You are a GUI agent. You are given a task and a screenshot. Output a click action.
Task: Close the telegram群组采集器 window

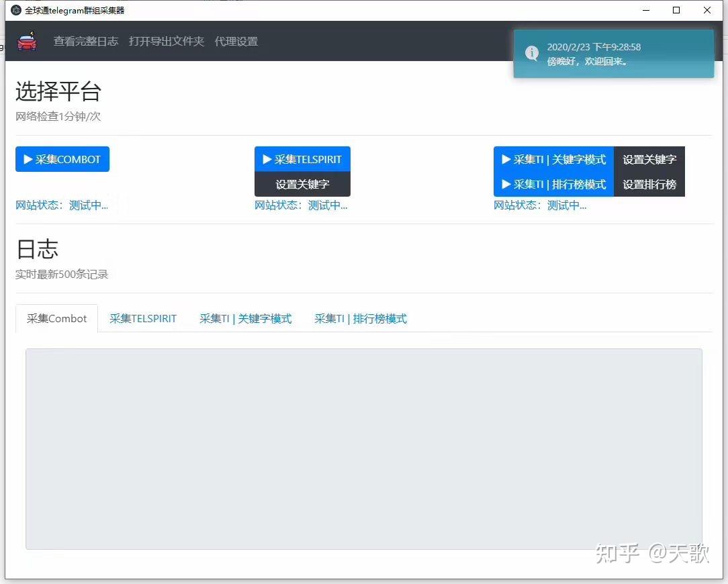(x=707, y=10)
